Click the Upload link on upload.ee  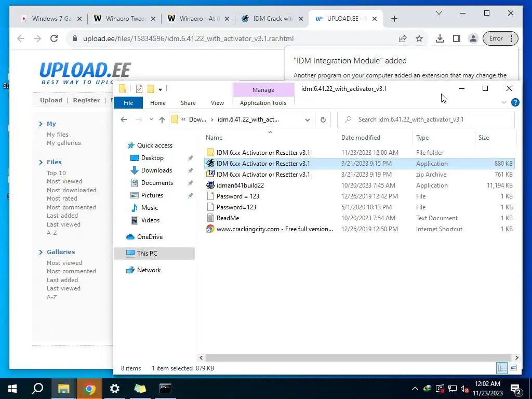(x=51, y=100)
